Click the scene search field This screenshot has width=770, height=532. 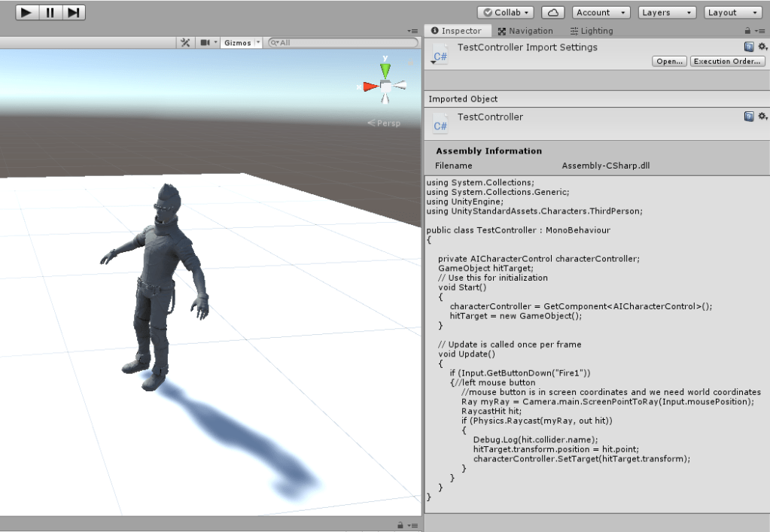click(x=342, y=43)
